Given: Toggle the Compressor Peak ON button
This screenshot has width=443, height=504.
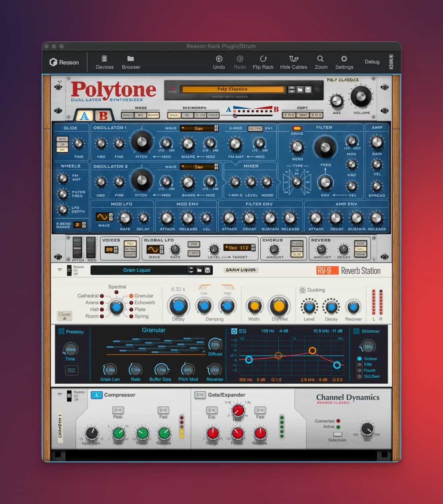Looking at the screenshot, I should click(x=118, y=410).
